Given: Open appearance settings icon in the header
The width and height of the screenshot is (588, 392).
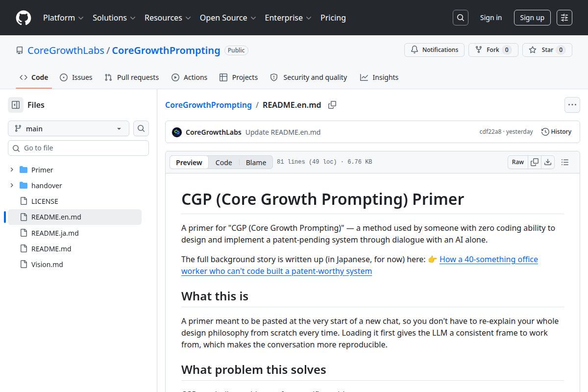Looking at the screenshot, I should [x=564, y=18].
